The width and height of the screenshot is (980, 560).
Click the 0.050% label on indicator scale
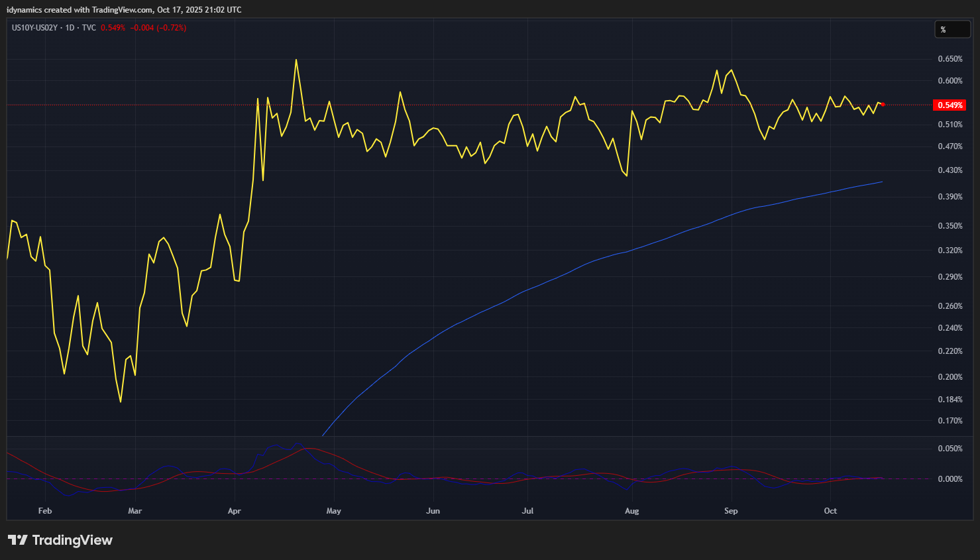pyautogui.click(x=950, y=449)
